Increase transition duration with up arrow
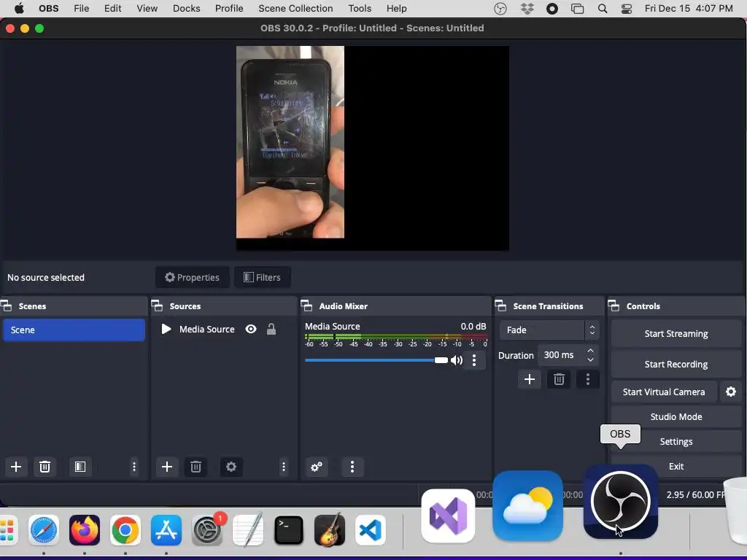The height and width of the screenshot is (560, 747). (590, 351)
